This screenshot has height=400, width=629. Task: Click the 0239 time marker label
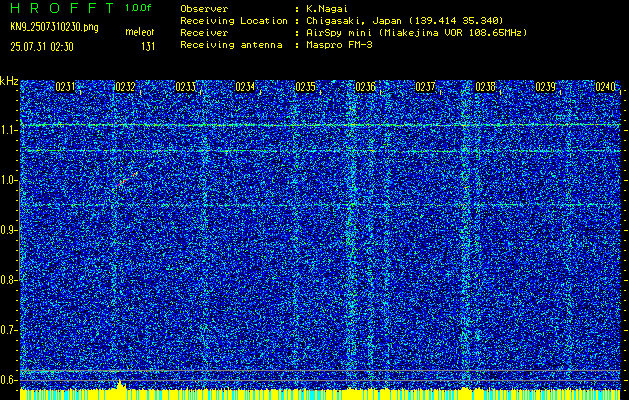(x=546, y=87)
